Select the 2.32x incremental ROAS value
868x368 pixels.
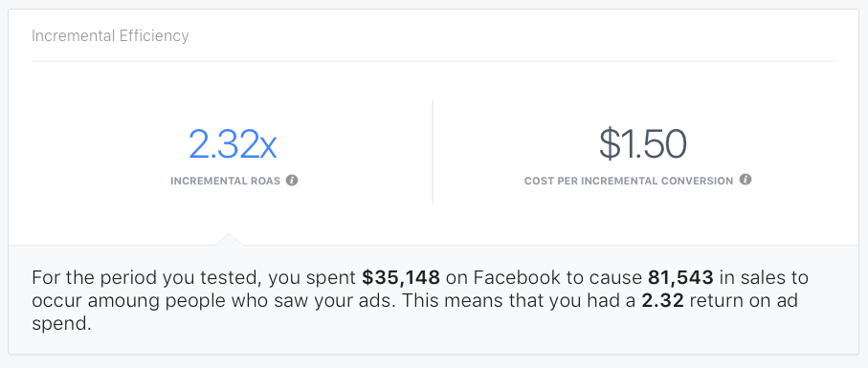pyautogui.click(x=233, y=143)
